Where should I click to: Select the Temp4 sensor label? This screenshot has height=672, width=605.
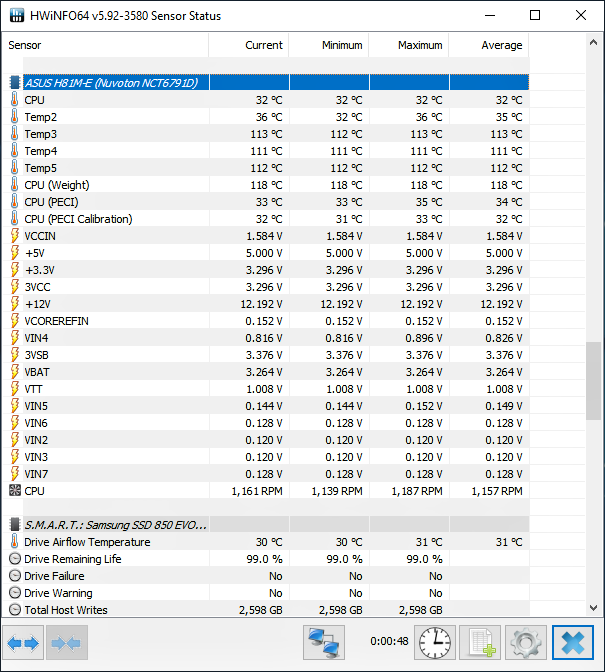click(x=41, y=151)
